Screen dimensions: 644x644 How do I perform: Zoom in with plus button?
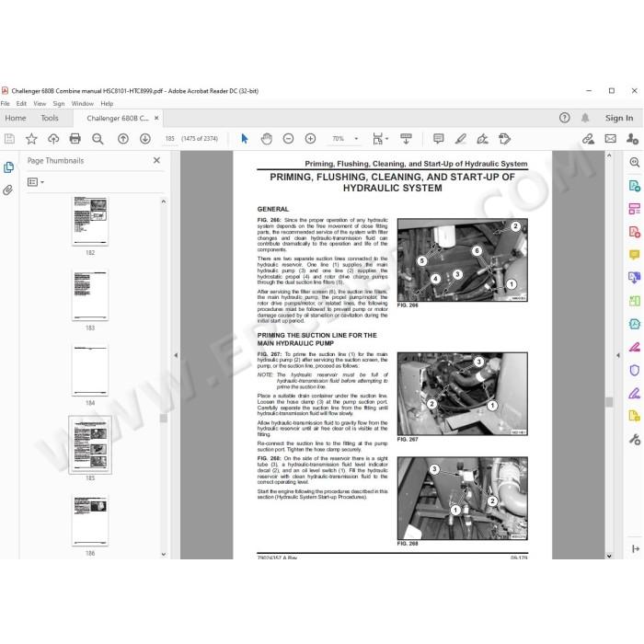tap(311, 139)
